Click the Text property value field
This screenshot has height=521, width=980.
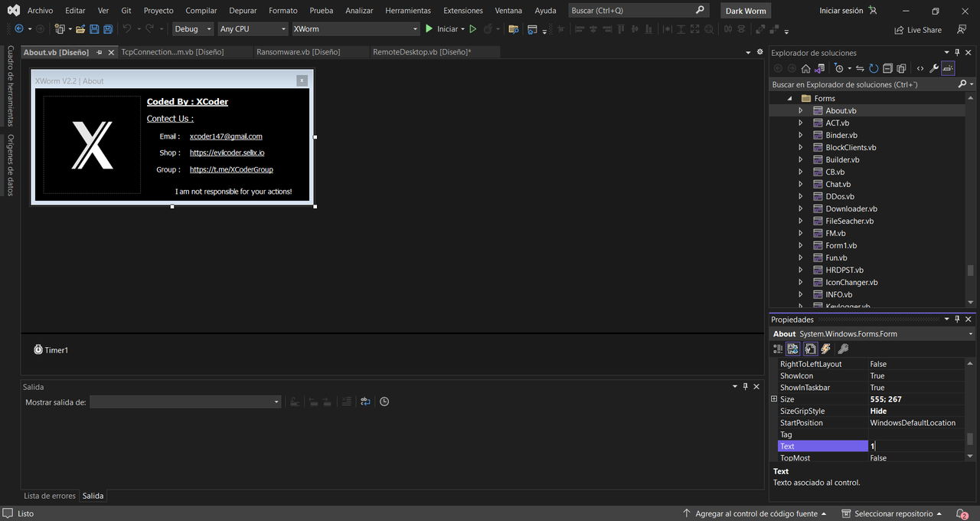916,446
